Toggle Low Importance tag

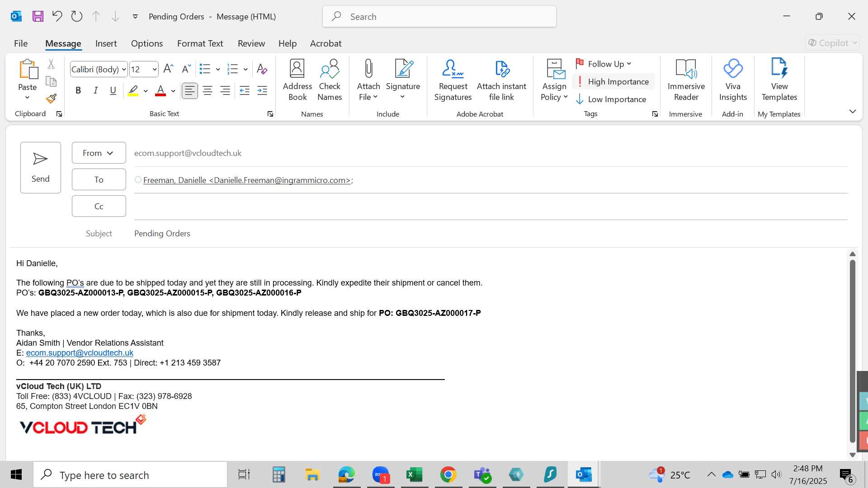tap(611, 99)
